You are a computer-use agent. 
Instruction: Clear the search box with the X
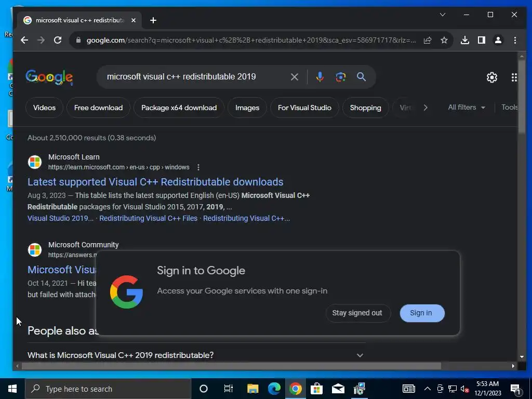pyautogui.click(x=295, y=77)
